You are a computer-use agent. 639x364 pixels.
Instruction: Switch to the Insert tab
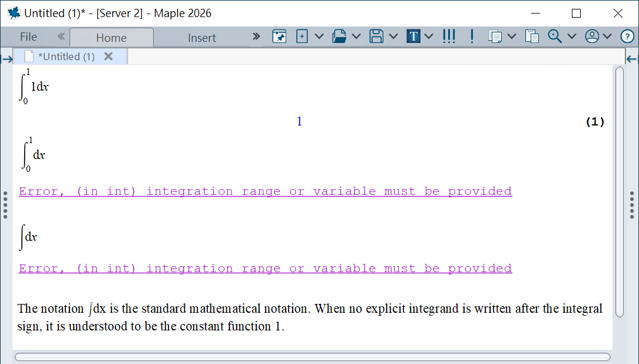201,38
